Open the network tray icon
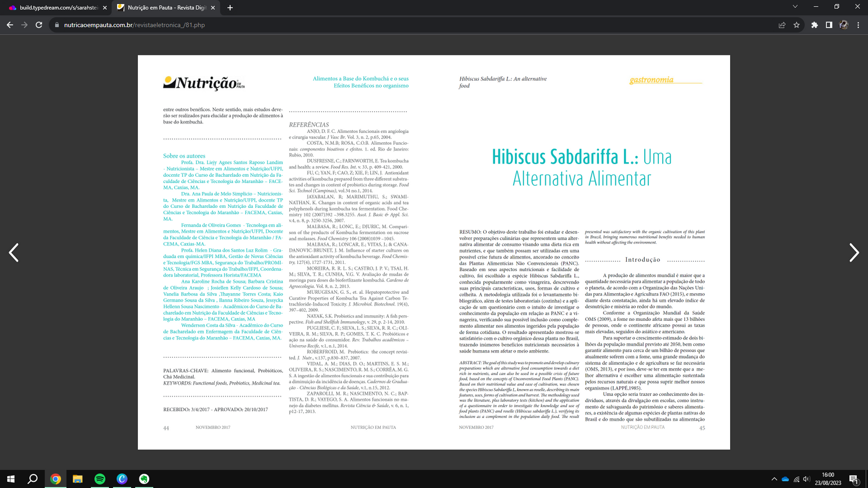 click(796, 479)
